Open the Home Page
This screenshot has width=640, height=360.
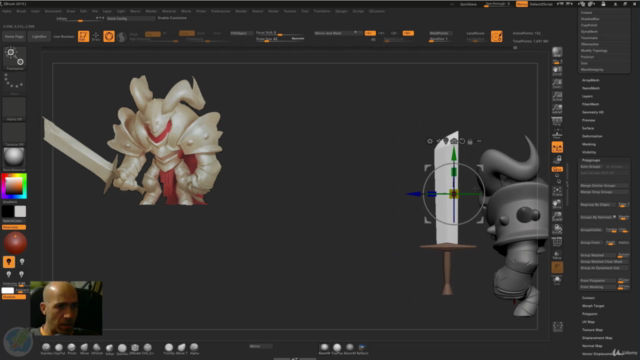click(14, 36)
